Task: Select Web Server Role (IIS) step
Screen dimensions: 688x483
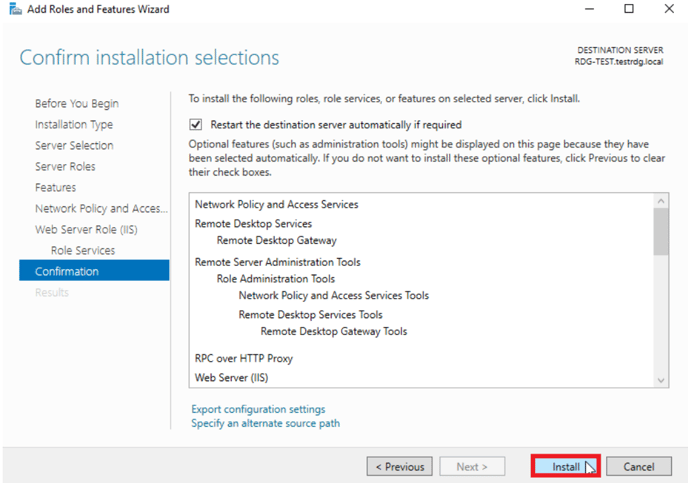Action: click(x=86, y=229)
